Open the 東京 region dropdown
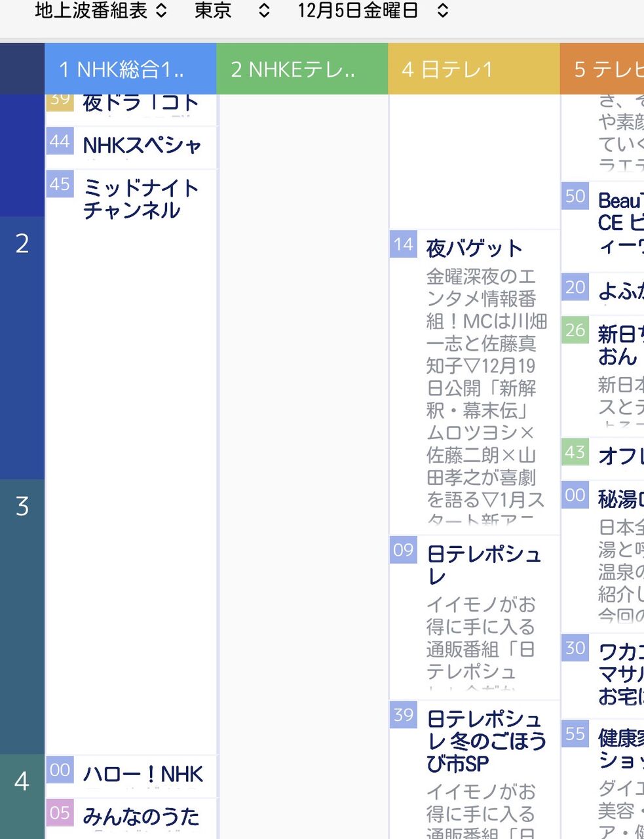 (232, 10)
